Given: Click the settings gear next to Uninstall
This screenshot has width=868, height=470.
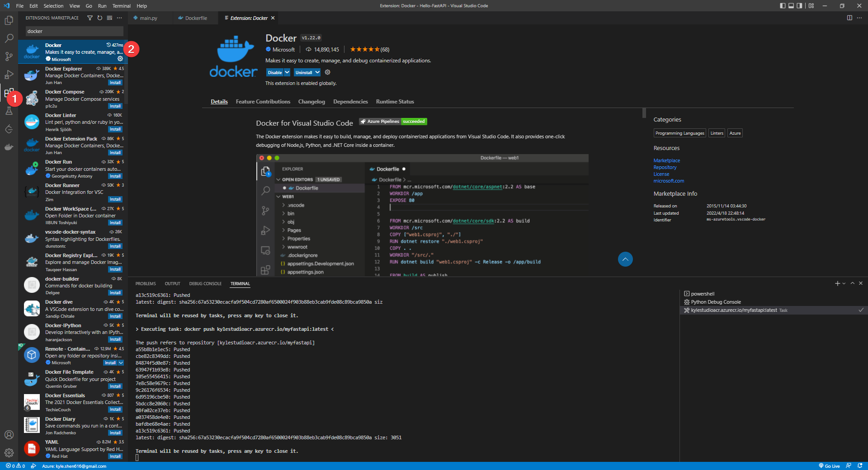Looking at the screenshot, I should [328, 72].
